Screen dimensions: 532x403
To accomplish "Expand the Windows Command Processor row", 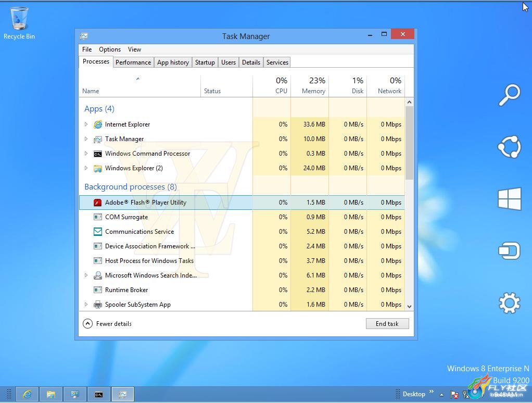I will (86, 154).
